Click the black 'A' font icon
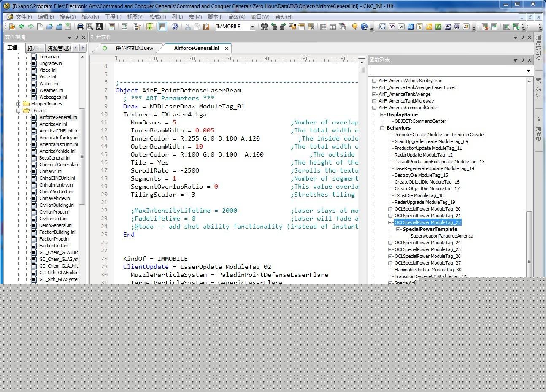 99,27
